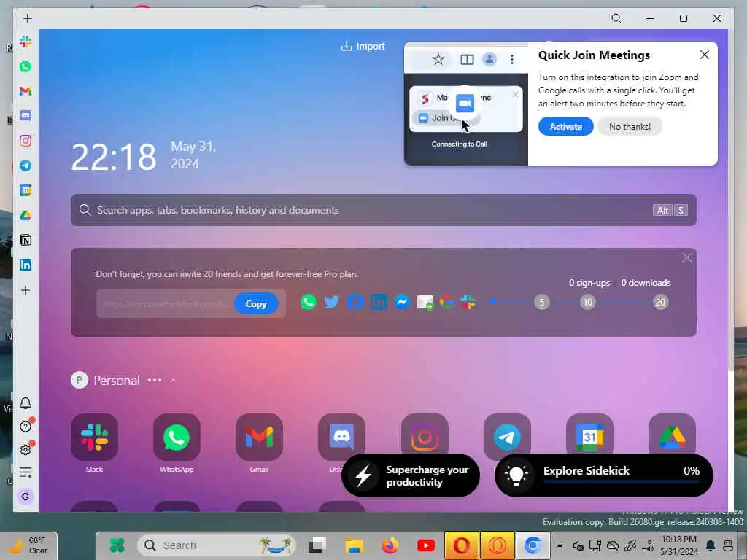Collapse the Personal section chevron
The width and height of the screenshot is (747, 560).
click(174, 381)
